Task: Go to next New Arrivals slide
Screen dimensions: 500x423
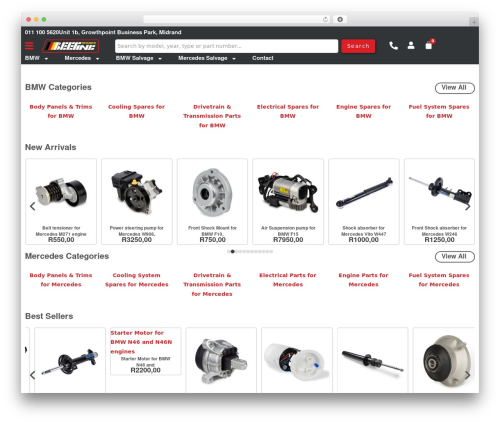Action: point(468,207)
